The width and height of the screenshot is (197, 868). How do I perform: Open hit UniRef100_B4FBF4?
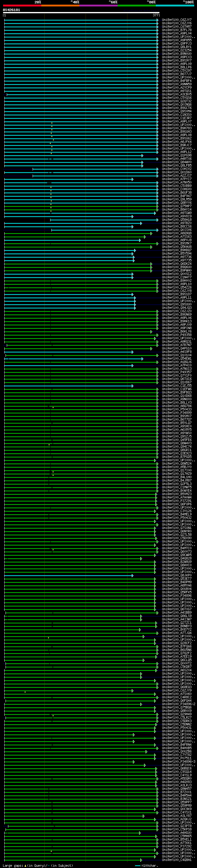176,81
